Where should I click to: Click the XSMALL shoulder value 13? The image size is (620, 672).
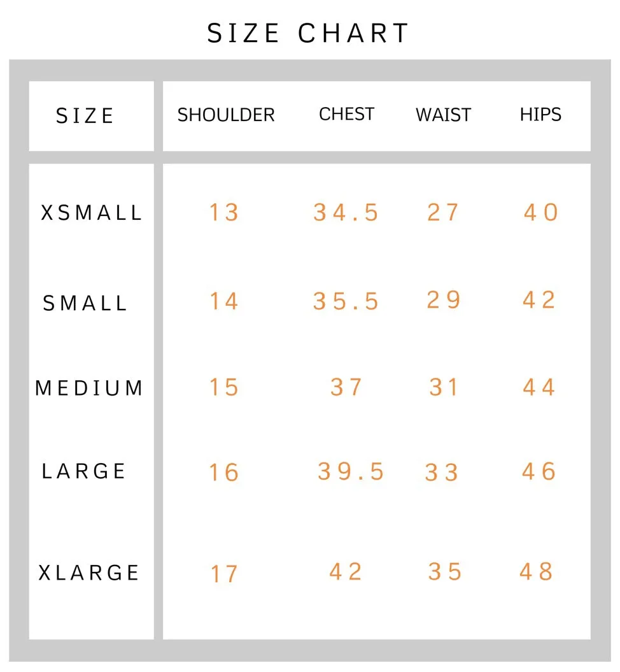224,213
